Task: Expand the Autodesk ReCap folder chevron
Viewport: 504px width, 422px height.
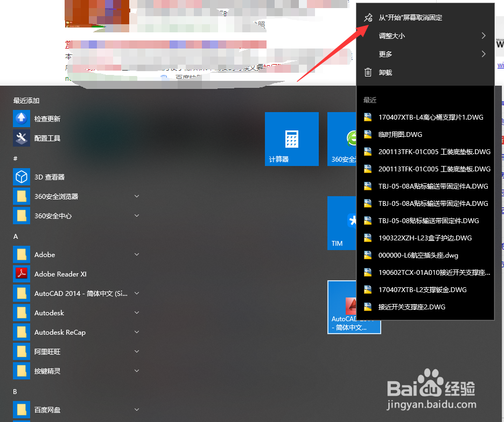Action: click(x=137, y=332)
